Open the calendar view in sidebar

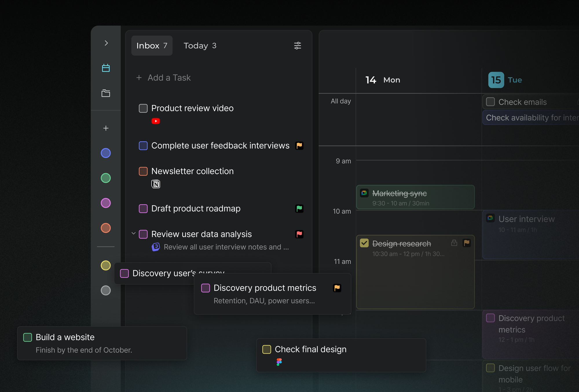tap(106, 68)
